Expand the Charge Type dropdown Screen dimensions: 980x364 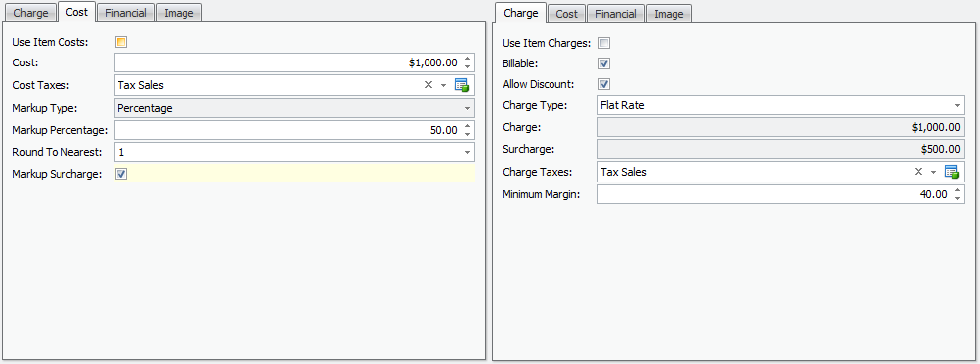[x=957, y=106]
